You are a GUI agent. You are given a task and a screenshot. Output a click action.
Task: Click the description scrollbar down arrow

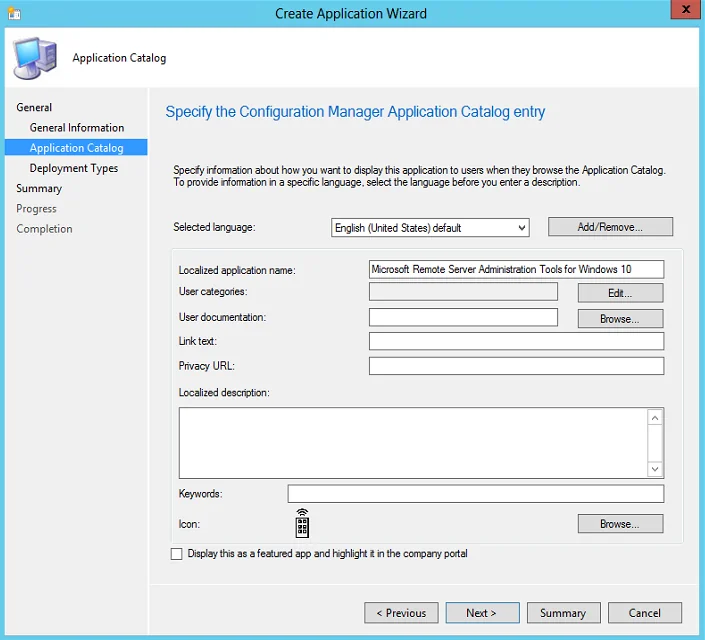pyautogui.click(x=655, y=469)
